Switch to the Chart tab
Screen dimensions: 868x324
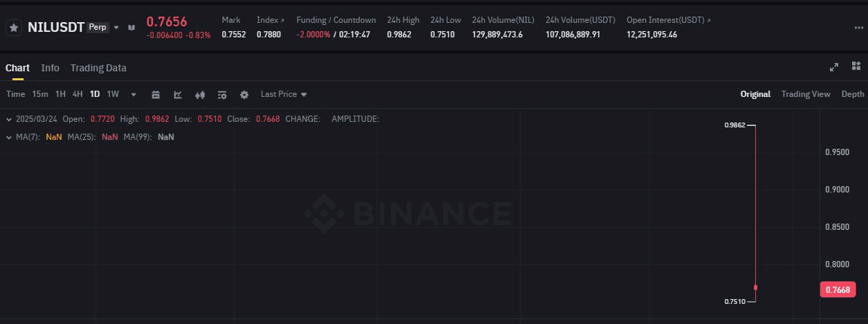(x=17, y=68)
